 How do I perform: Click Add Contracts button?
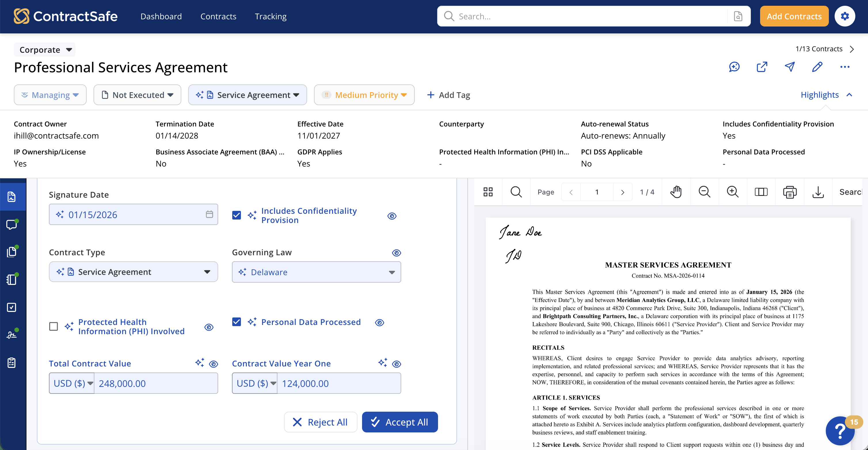point(794,16)
